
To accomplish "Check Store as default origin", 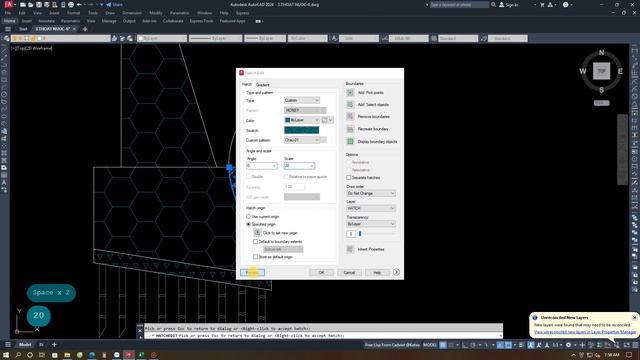I will (x=256, y=257).
